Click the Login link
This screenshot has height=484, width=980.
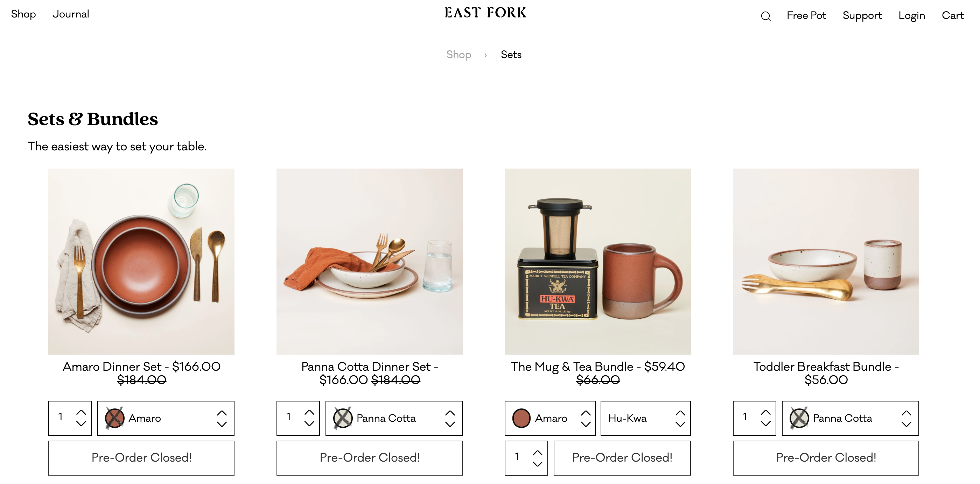tap(911, 16)
